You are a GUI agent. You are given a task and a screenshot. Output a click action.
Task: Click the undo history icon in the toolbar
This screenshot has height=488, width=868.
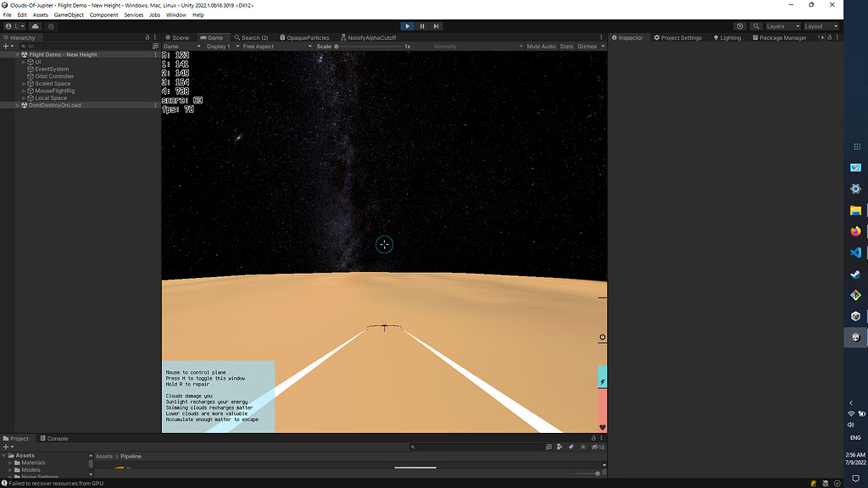click(x=741, y=25)
